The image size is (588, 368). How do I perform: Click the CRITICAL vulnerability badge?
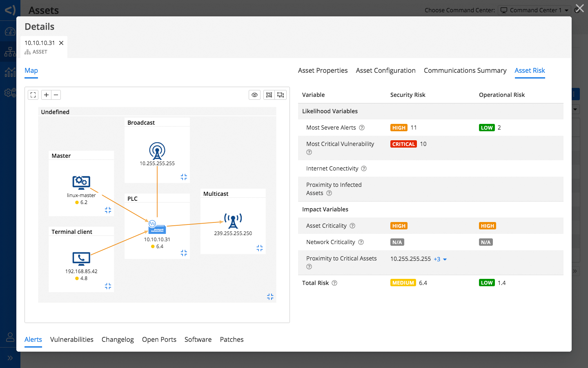coord(403,144)
